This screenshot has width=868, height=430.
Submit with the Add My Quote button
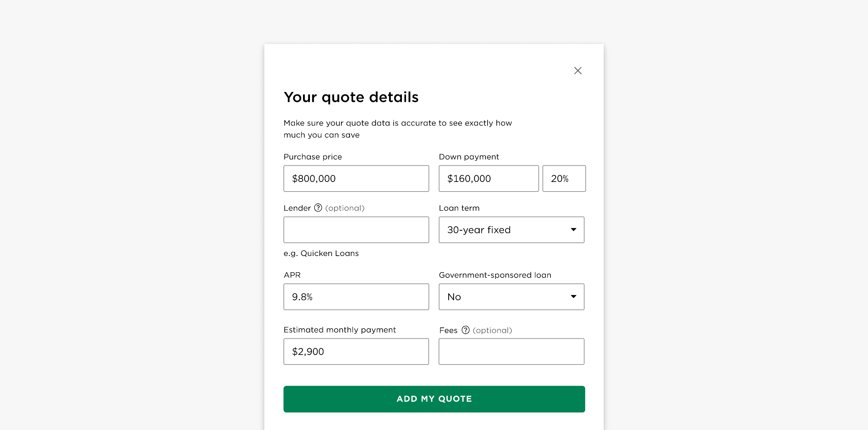pyautogui.click(x=434, y=399)
